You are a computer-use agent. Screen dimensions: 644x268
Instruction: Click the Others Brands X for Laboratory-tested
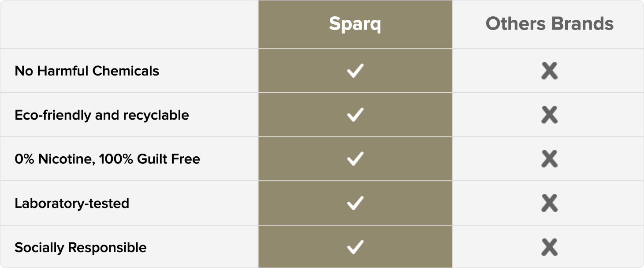coord(549,203)
